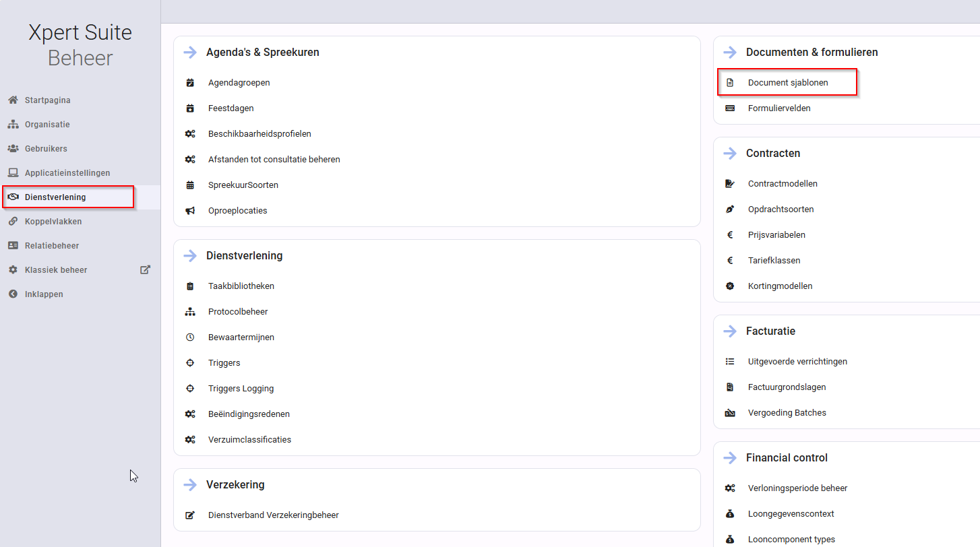Click the handshake icon beside Dienstverlening
Screen dimensions: 980x547
point(13,197)
